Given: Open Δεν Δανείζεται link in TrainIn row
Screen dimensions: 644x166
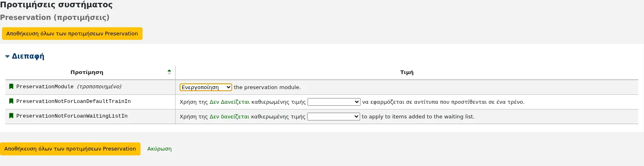Looking at the screenshot, I should pos(229,102).
